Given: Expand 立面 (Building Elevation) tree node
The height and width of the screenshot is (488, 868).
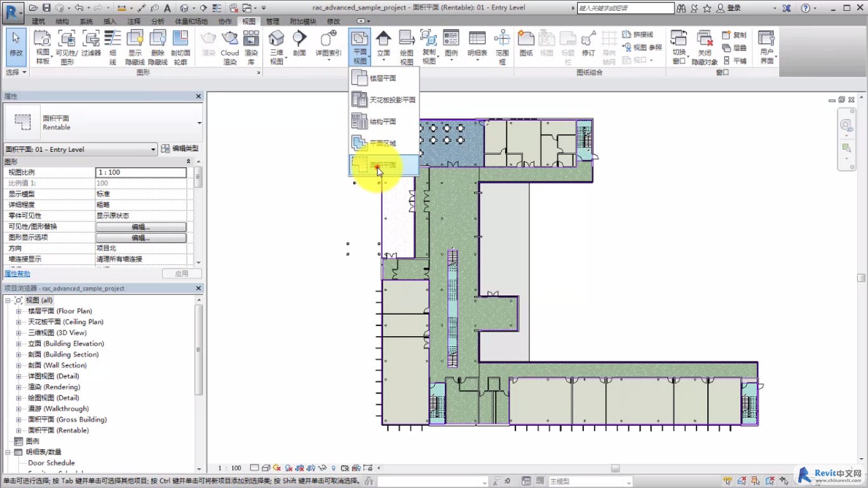Looking at the screenshot, I should pos(19,344).
